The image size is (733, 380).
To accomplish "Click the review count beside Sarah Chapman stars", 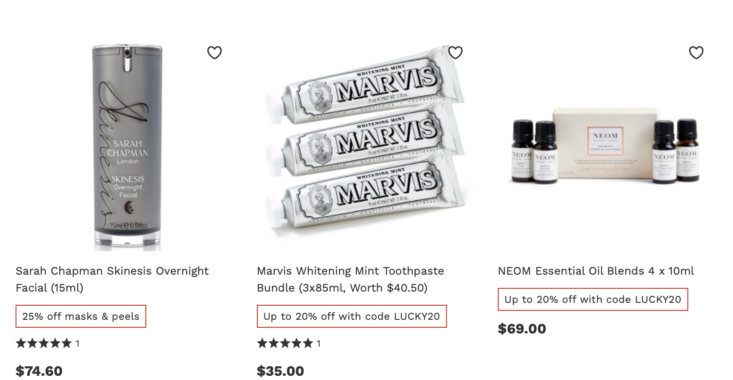I will point(78,344).
